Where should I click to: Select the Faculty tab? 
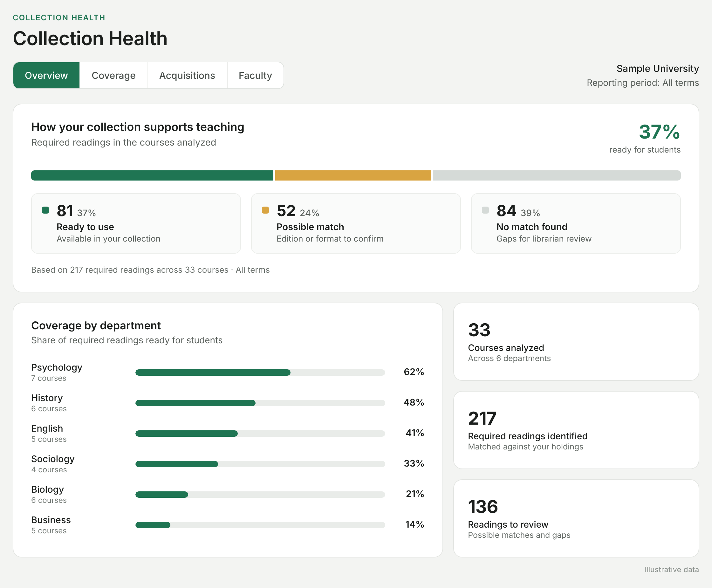pos(256,75)
